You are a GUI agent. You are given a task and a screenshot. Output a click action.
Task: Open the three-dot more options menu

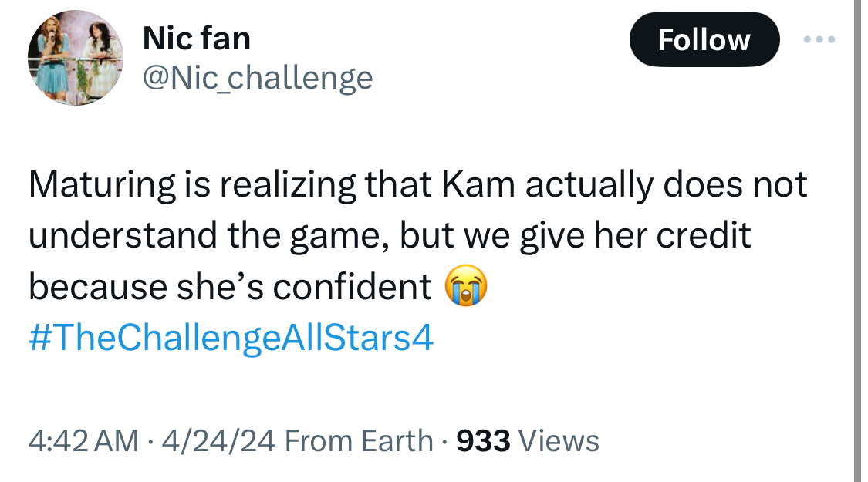point(819,39)
